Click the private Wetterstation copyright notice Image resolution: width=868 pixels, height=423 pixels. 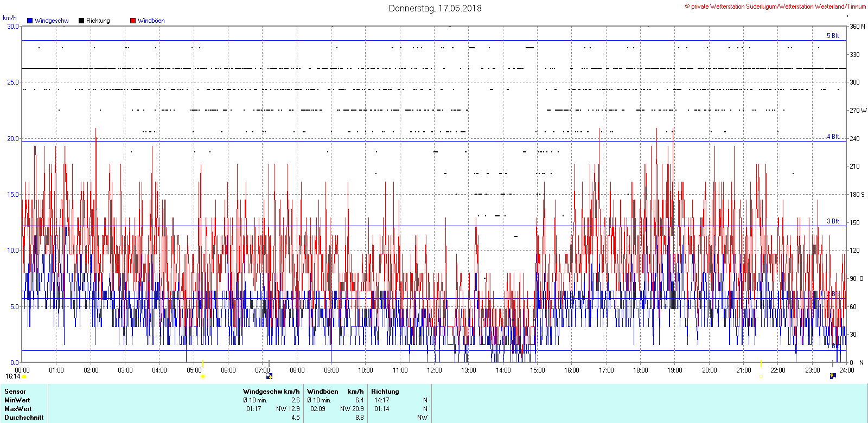(x=775, y=7)
